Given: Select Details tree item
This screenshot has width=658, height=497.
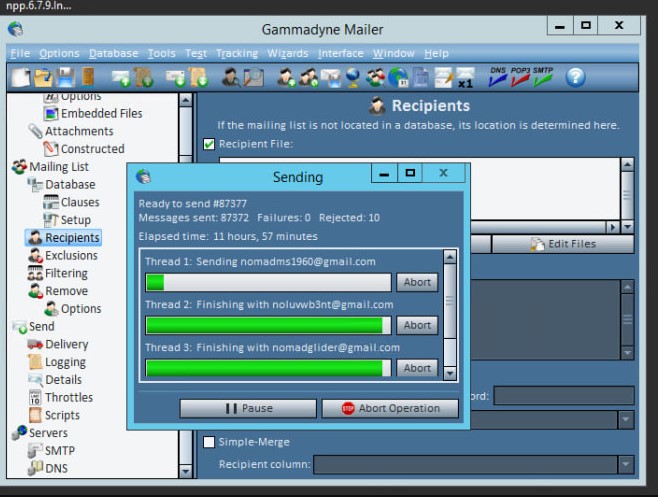Looking at the screenshot, I should [63, 379].
